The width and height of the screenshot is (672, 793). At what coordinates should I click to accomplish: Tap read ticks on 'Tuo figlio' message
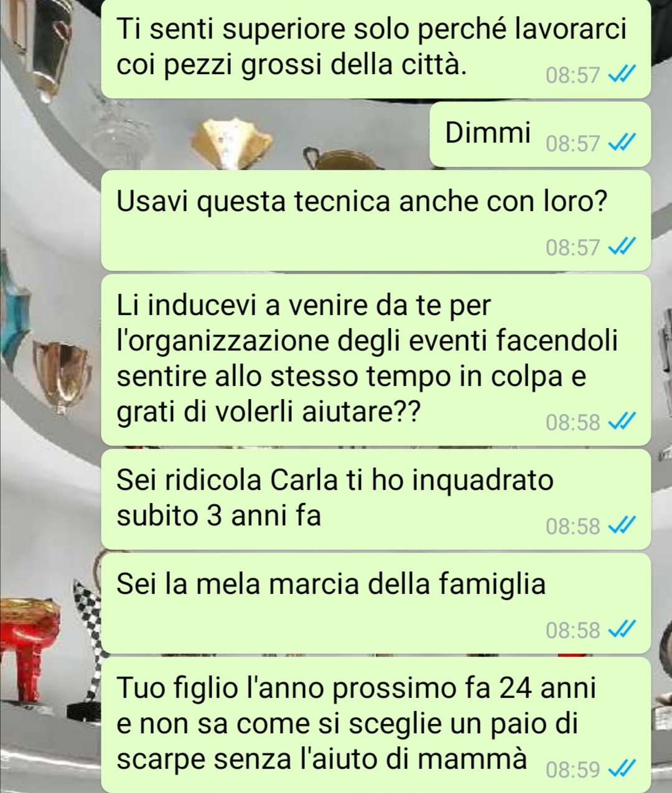[621, 770]
